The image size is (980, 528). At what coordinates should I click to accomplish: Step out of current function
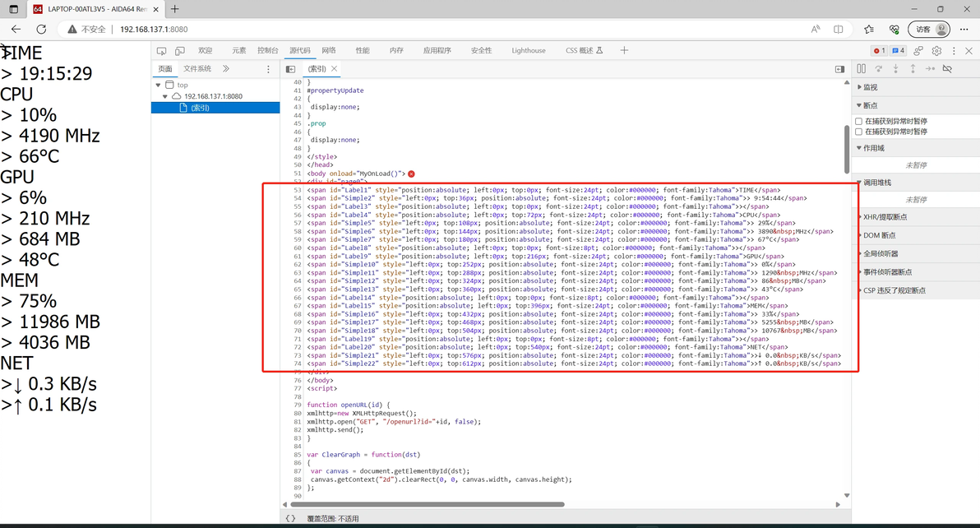[x=913, y=69]
